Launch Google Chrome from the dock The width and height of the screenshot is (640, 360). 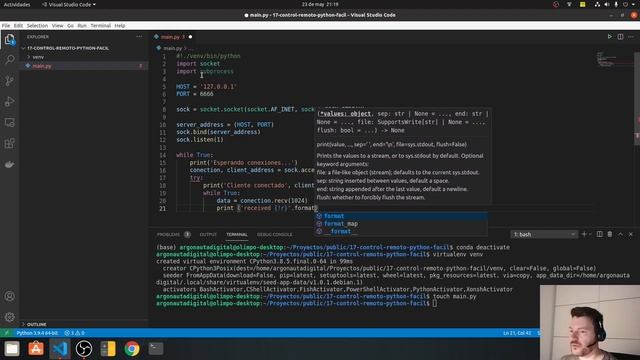(132, 349)
